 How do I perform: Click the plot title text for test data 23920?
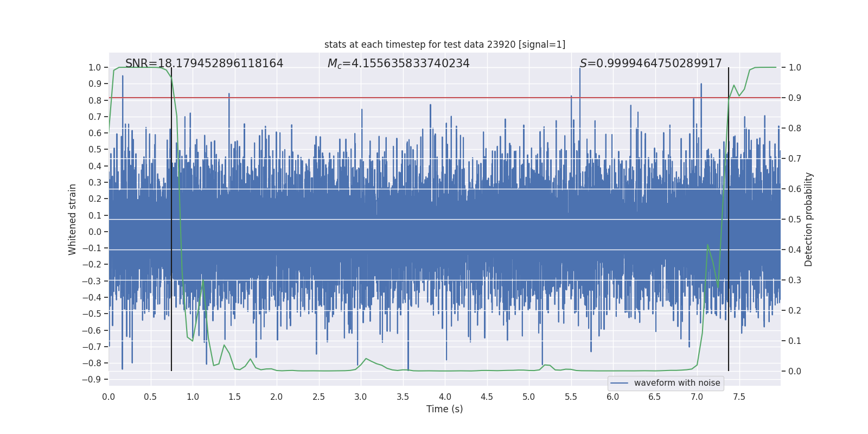tap(444, 44)
